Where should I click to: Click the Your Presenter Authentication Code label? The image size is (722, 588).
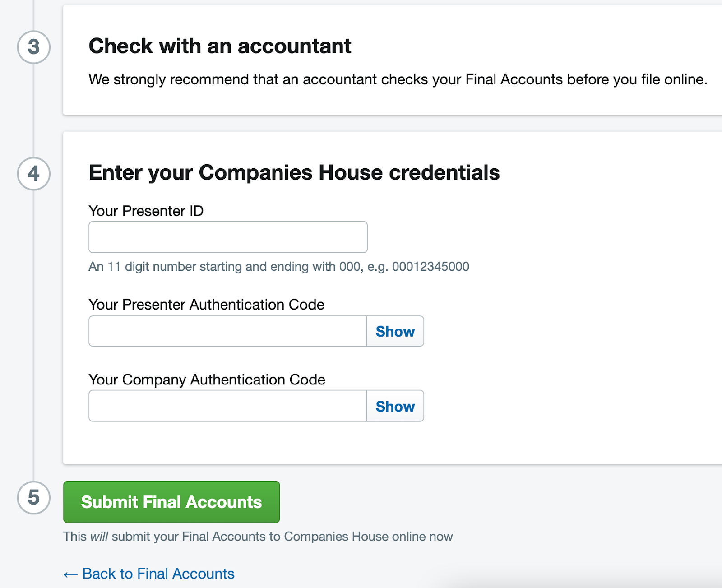click(x=207, y=305)
